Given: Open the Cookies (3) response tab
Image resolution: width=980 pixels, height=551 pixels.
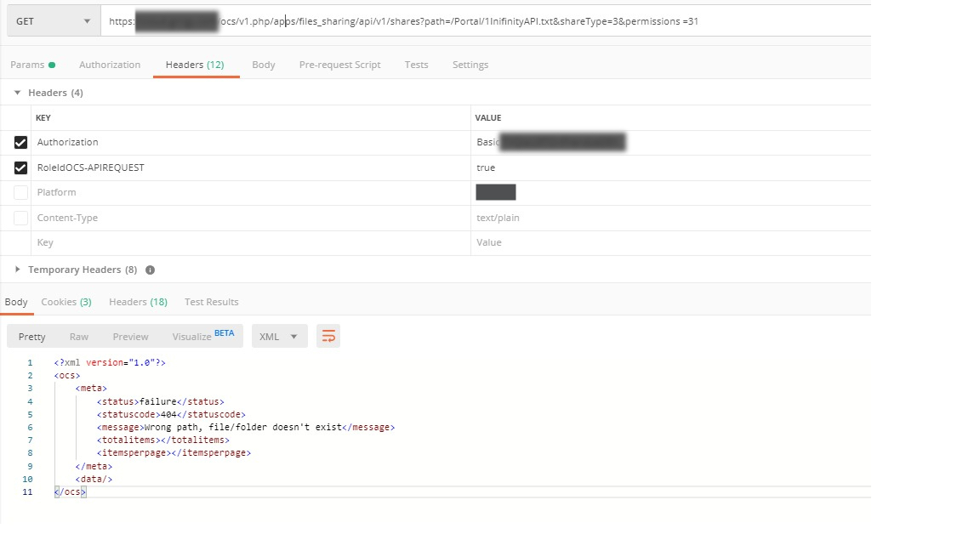Looking at the screenshot, I should click(66, 301).
